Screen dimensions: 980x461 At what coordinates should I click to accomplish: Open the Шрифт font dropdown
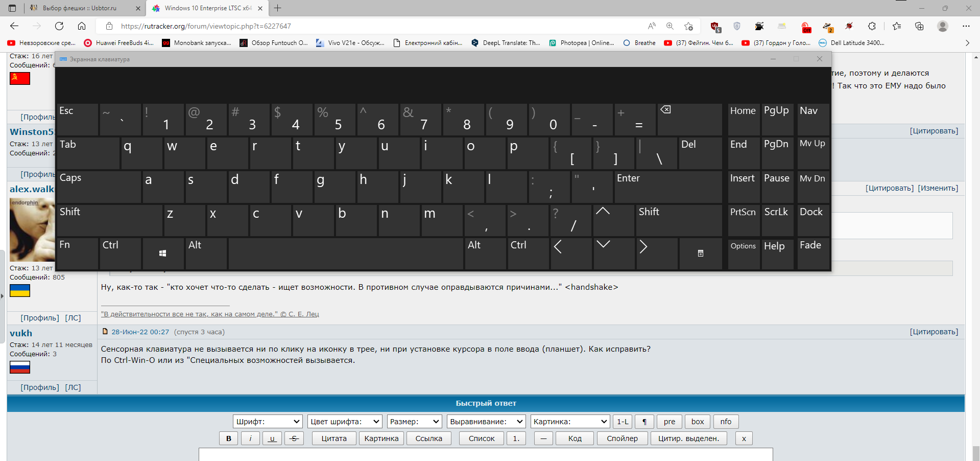pos(268,422)
